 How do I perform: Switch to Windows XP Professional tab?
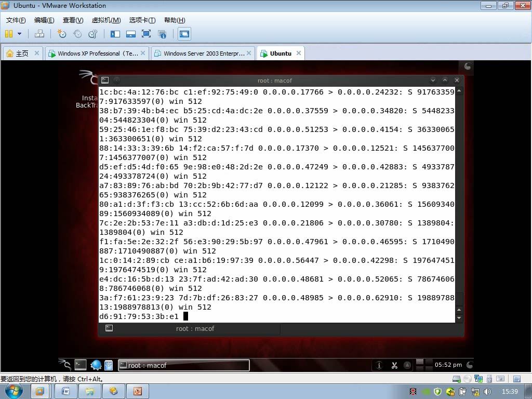[97, 54]
